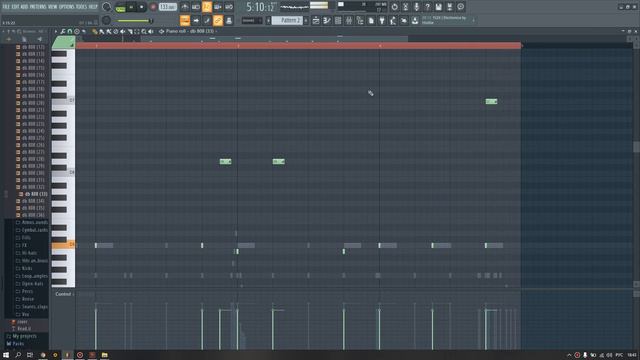The image size is (640, 360).
Task: Open the PATTERNS menu
Action: pyautogui.click(x=38, y=7)
